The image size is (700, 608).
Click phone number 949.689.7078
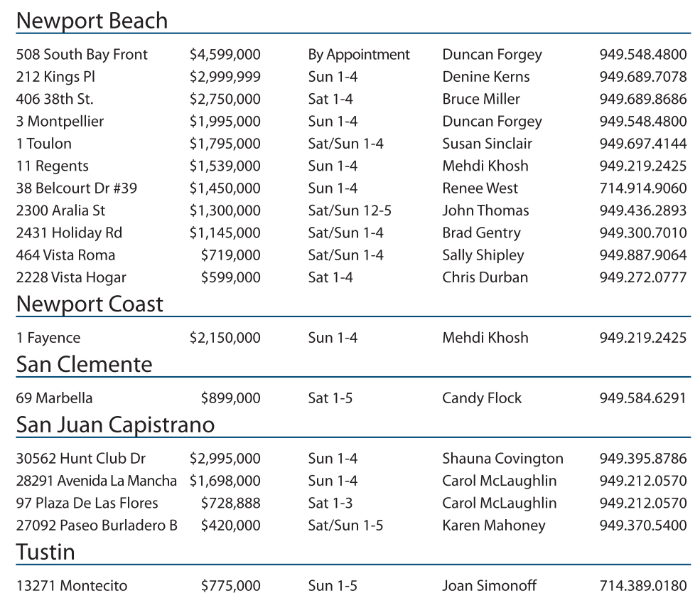(x=642, y=77)
